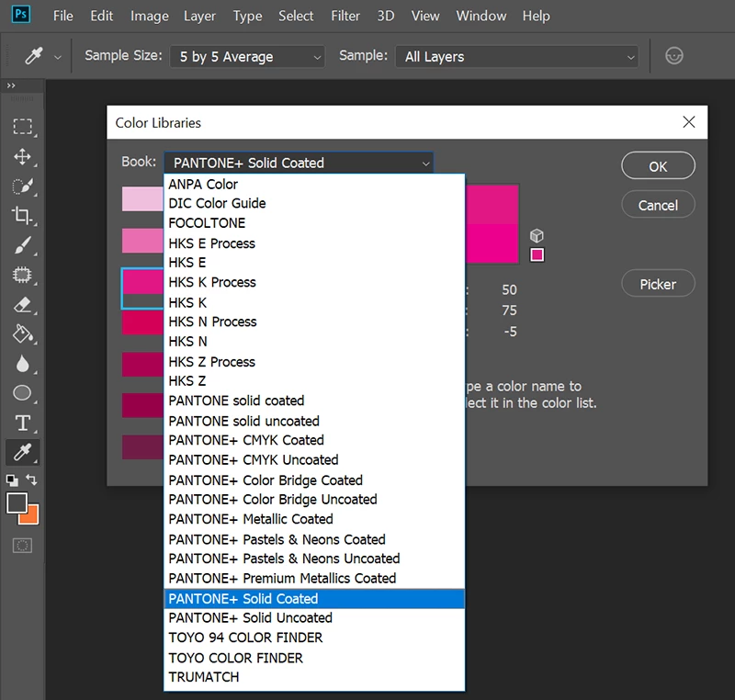Viewport: 735px width, 700px height.
Task: Select the Move tool
Action: pyautogui.click(x=22, y=156)
